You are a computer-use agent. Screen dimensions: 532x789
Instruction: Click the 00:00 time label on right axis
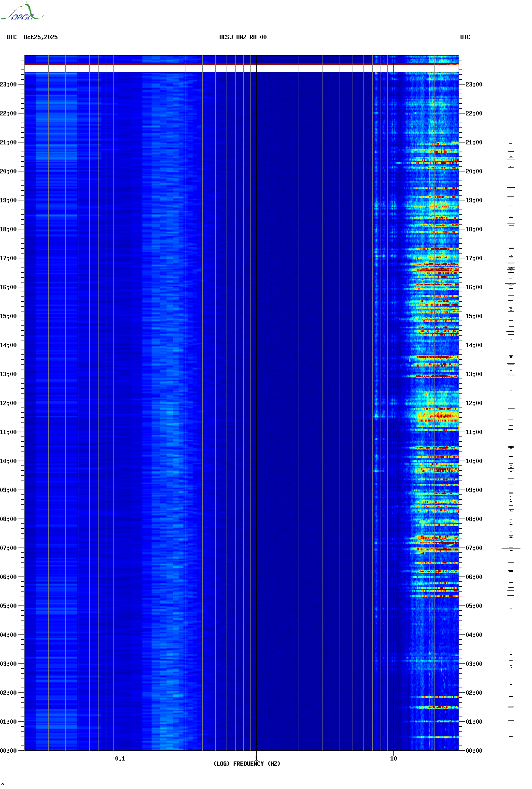(x=474, y=750)
